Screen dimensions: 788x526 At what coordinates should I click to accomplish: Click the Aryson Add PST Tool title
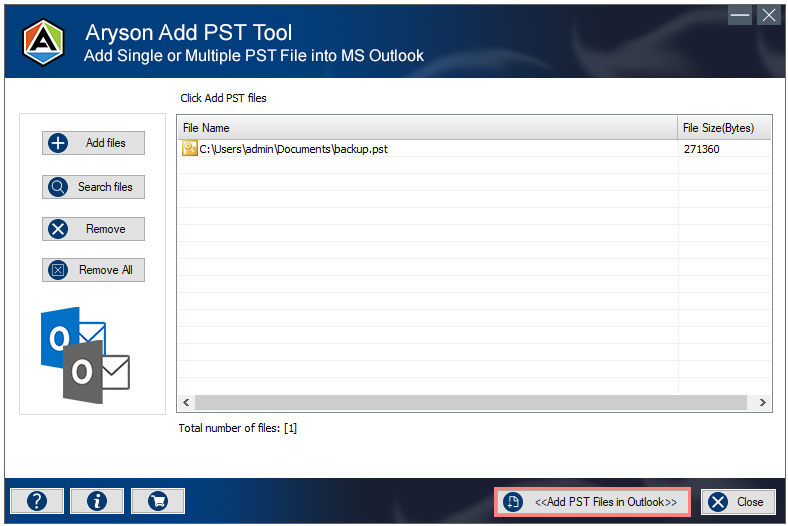point(188,33)
